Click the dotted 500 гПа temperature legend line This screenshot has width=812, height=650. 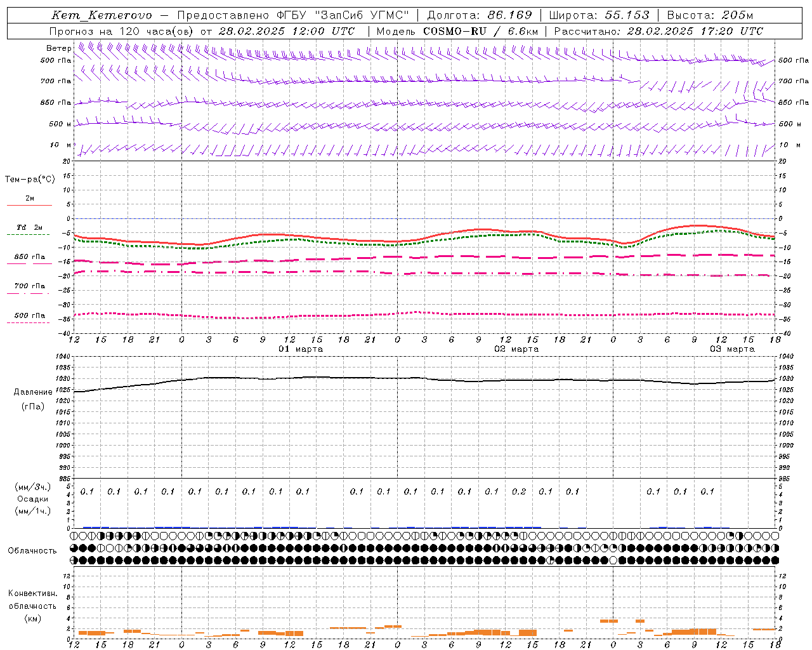click(x=28, y=322)
